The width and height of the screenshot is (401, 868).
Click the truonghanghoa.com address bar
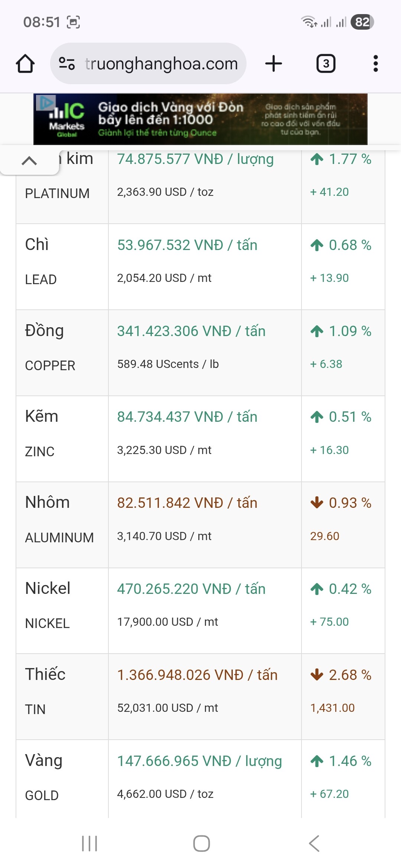pos(161,64)
